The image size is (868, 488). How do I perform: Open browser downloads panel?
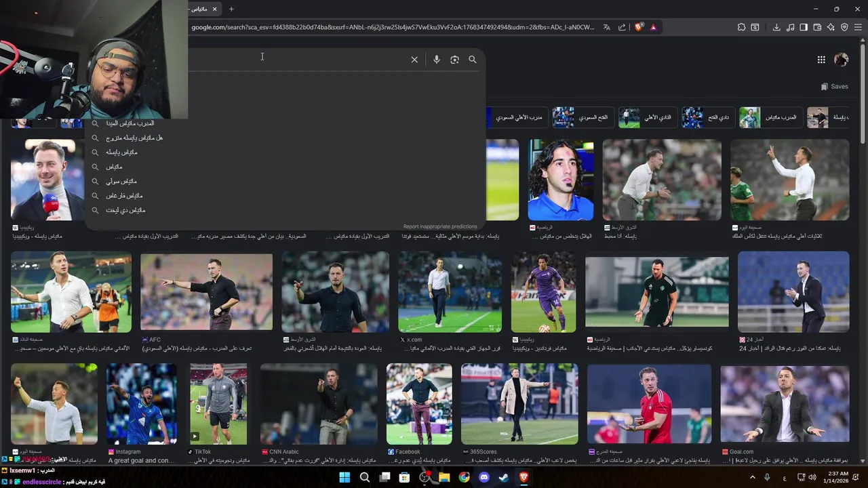776,27
